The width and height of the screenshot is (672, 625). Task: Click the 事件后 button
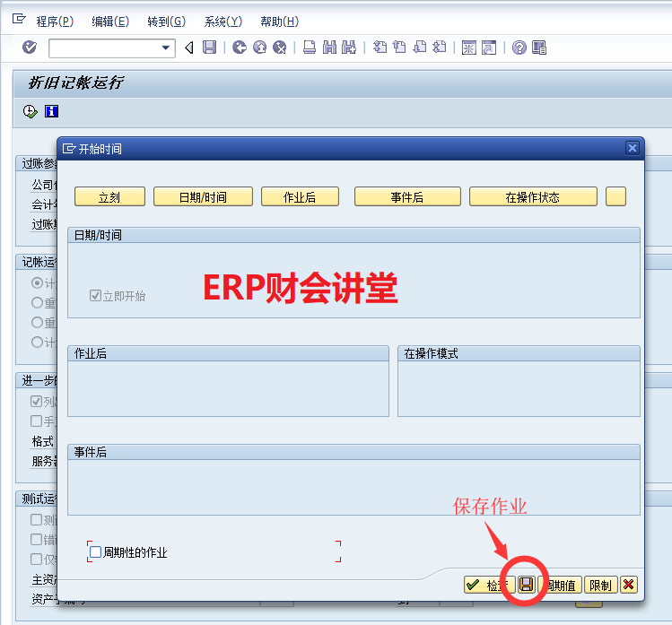point(407,197)
